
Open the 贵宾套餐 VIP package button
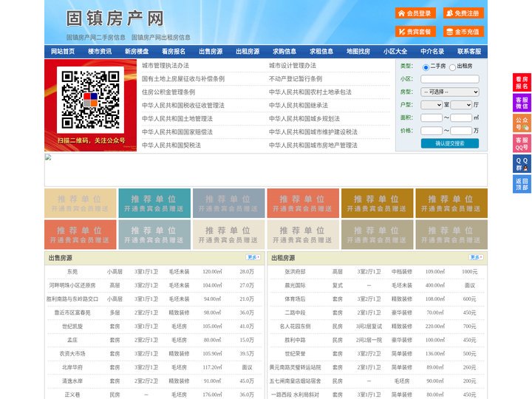(x=415, y=32)
